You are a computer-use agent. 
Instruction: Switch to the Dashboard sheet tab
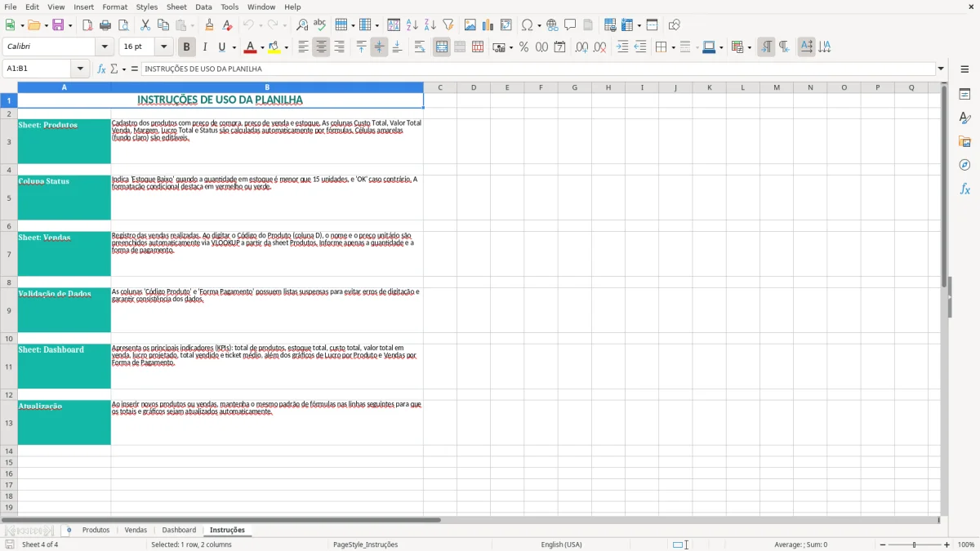tap(179, 531)
